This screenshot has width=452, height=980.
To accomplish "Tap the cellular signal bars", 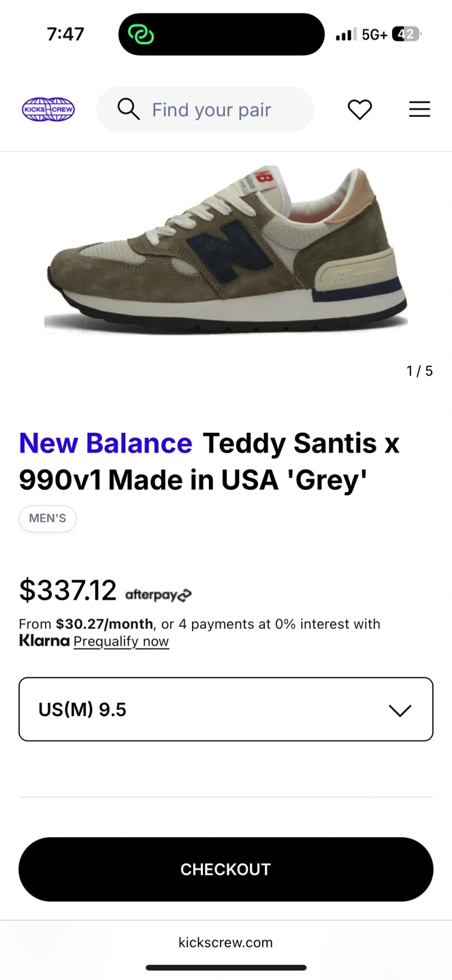I will click(346, 35).
